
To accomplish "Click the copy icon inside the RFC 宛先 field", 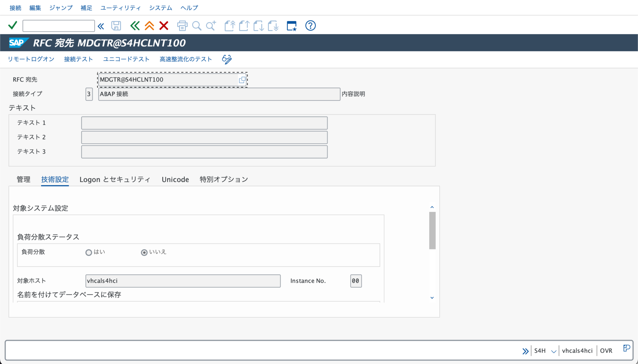I will [x=242, y=80].
